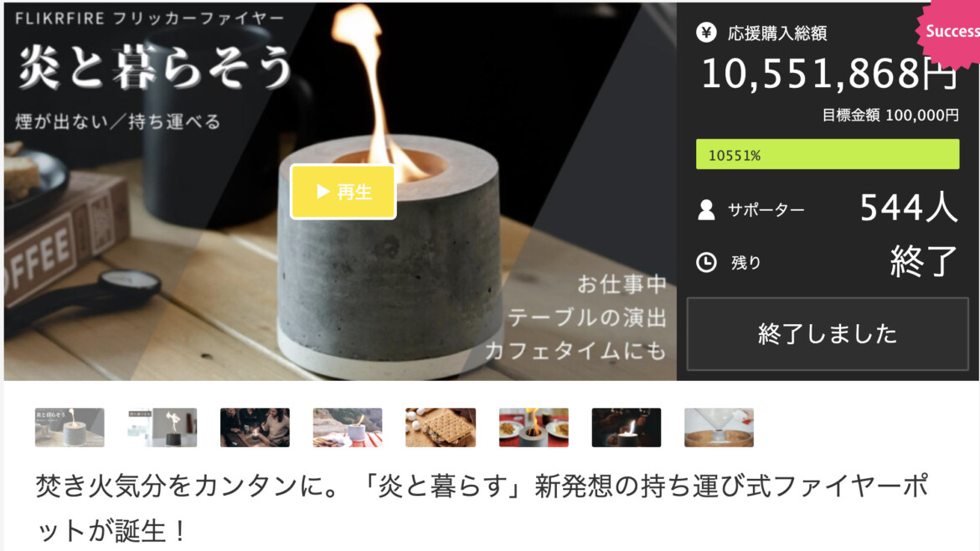
Task: Click the yen icon beside 応援購入総額
Action: (706, 33)
